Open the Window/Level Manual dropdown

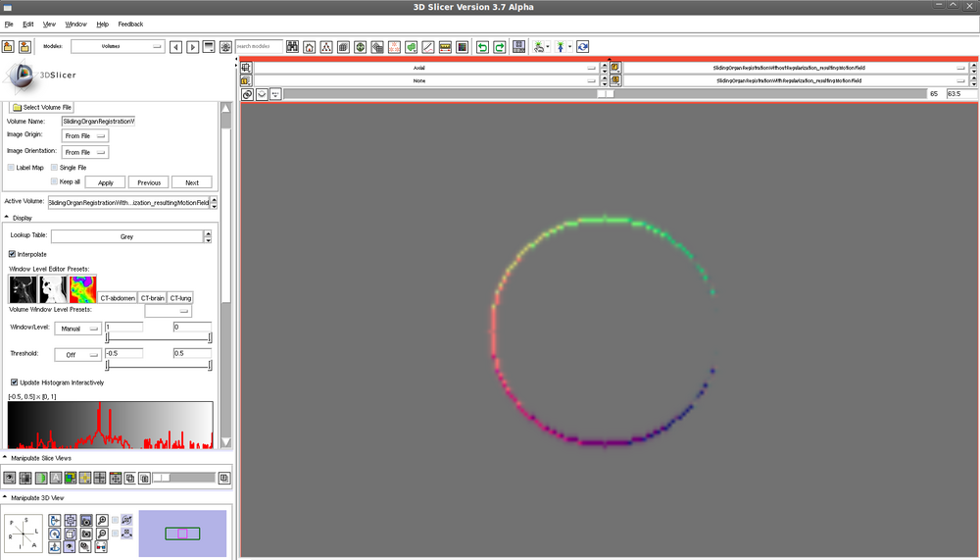pyautogui.click(x=78, y=329)
